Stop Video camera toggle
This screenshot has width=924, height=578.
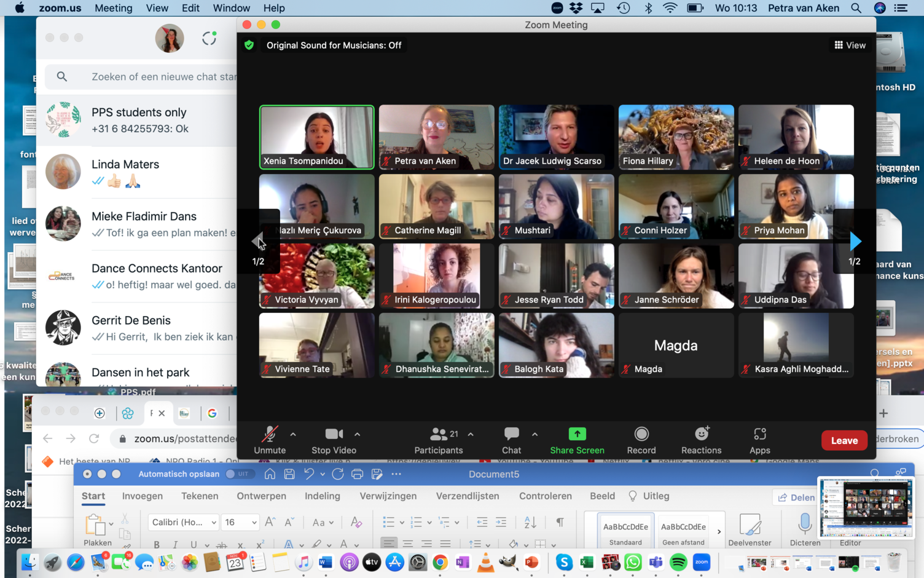(334, 440)
